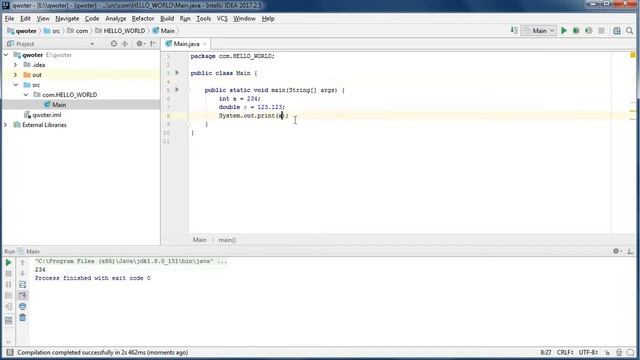Print the Run console output

point(22,307)
